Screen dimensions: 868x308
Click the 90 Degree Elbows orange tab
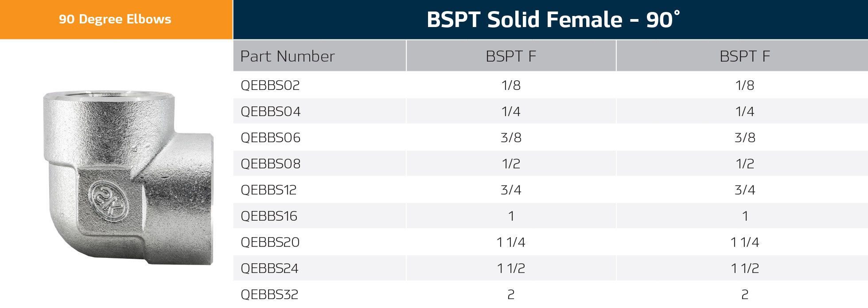click(115, 19)
